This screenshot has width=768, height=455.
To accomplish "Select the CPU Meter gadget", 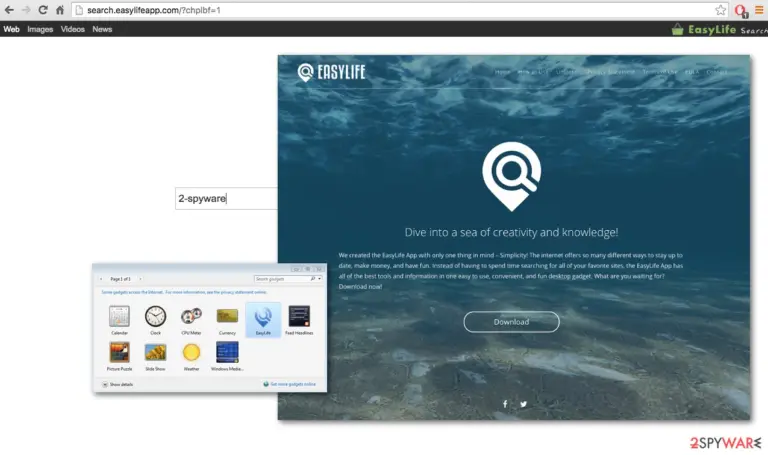I will point(191,320).
